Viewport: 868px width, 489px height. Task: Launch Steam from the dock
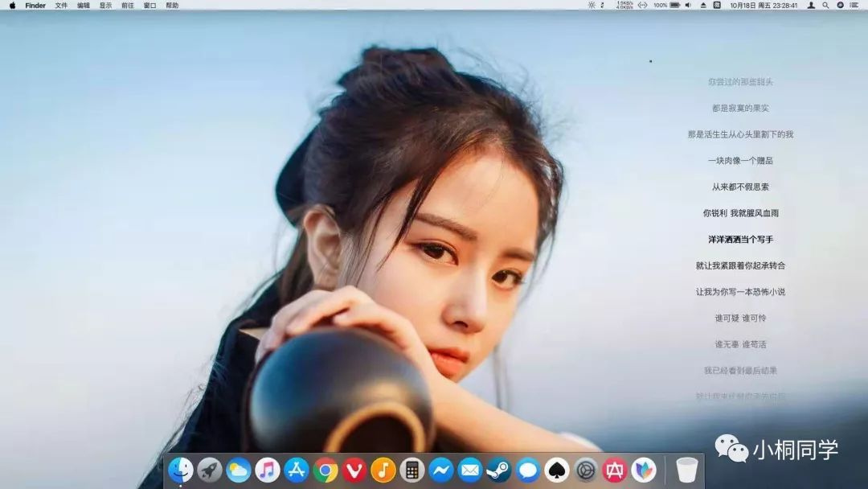(x=499, y=471)
